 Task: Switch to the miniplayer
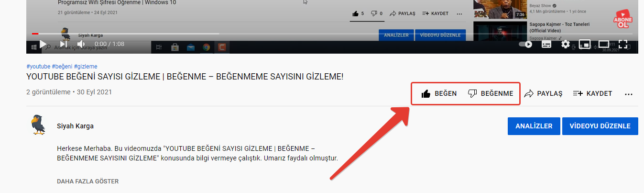click(584, 44)
